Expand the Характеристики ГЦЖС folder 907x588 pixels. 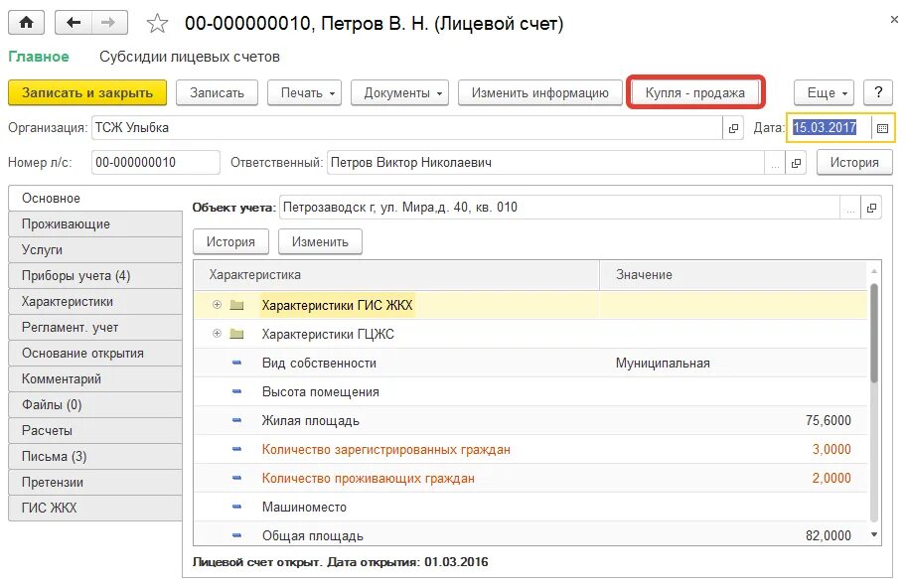point(217,334)
